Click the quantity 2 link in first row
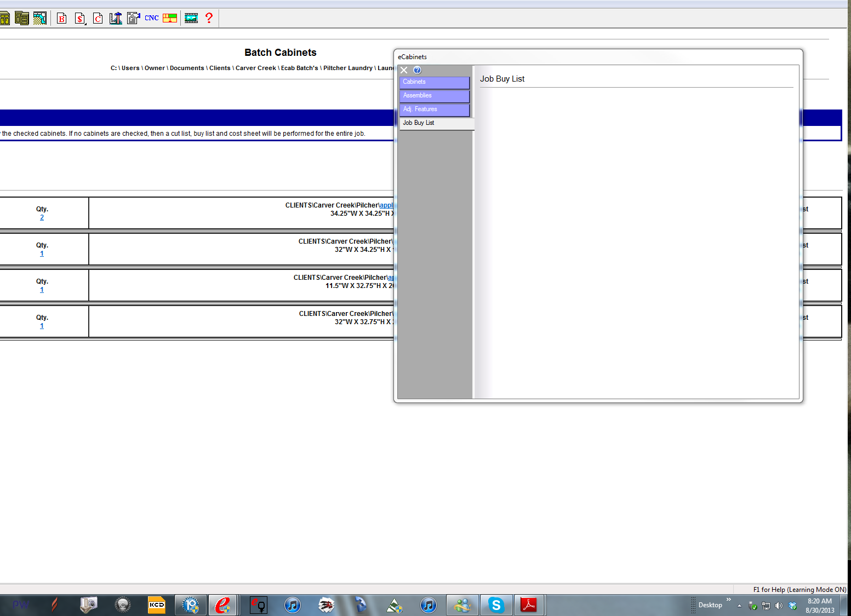 (42, 217)
